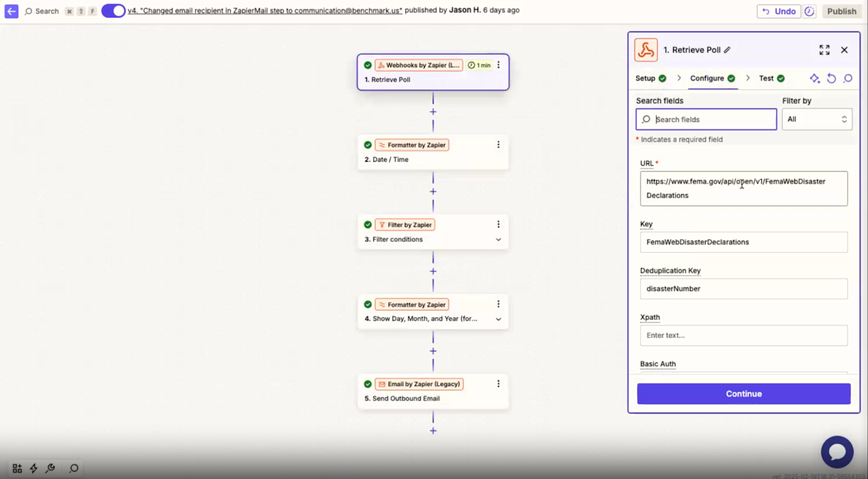Click the Webhooks app icon in panel header
Image resolution: width=868 pixels, height=479 pixels.
[646, 50]
